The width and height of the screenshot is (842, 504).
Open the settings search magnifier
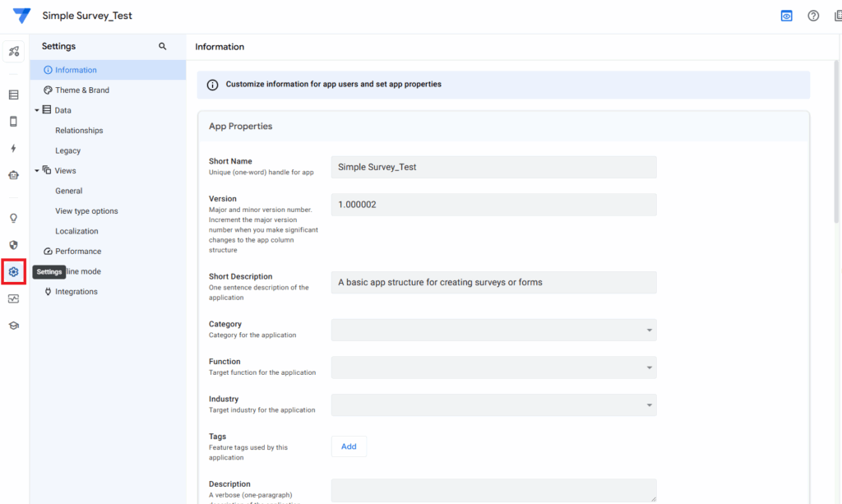pyautogui.click(x=162, y=47)
